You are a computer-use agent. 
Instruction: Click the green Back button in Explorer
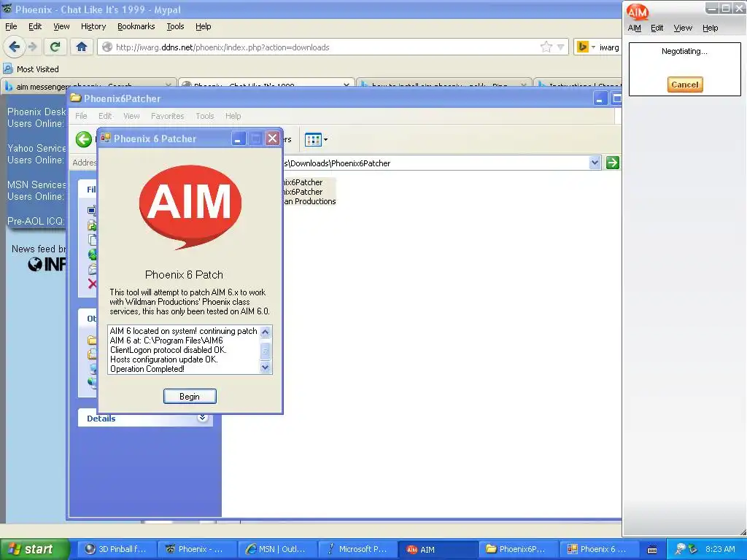tap(83, 139)
